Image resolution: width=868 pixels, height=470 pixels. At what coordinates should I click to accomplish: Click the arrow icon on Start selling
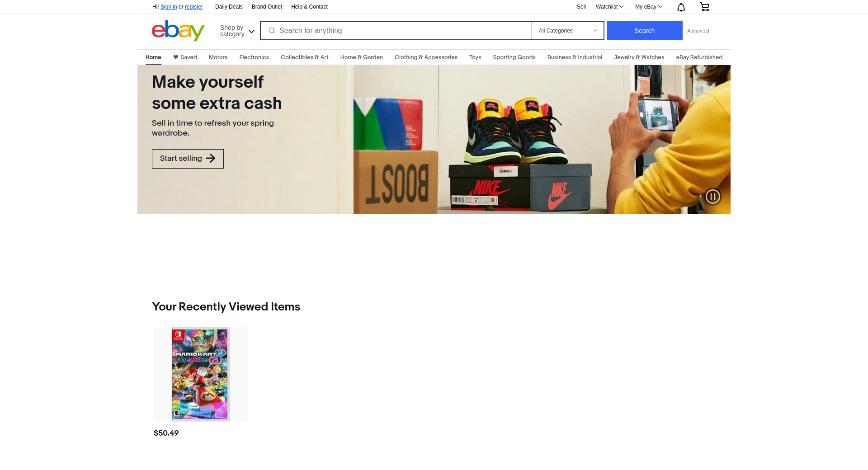pos(211,158)
